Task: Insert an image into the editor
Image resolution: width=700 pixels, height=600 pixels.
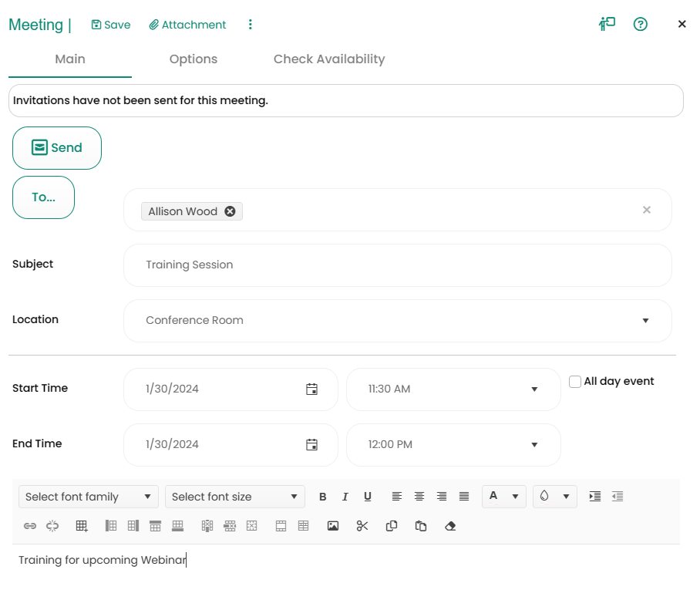Action: click(x=333, y=526)
